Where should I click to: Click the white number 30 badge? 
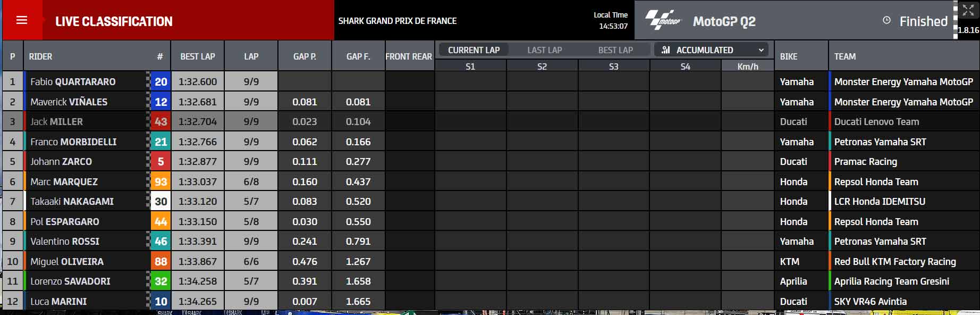(x=160, y=201)
